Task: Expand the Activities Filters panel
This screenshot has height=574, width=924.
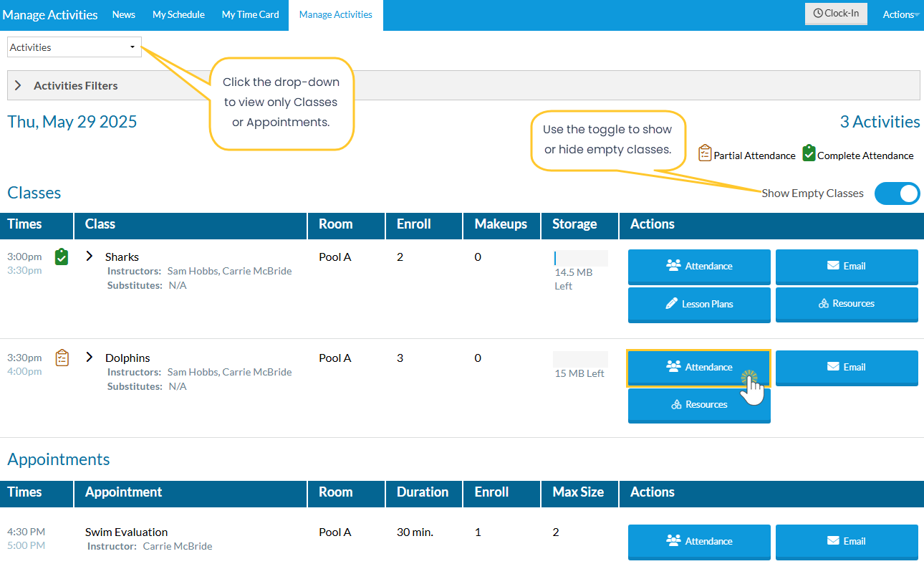Action: 463,85
